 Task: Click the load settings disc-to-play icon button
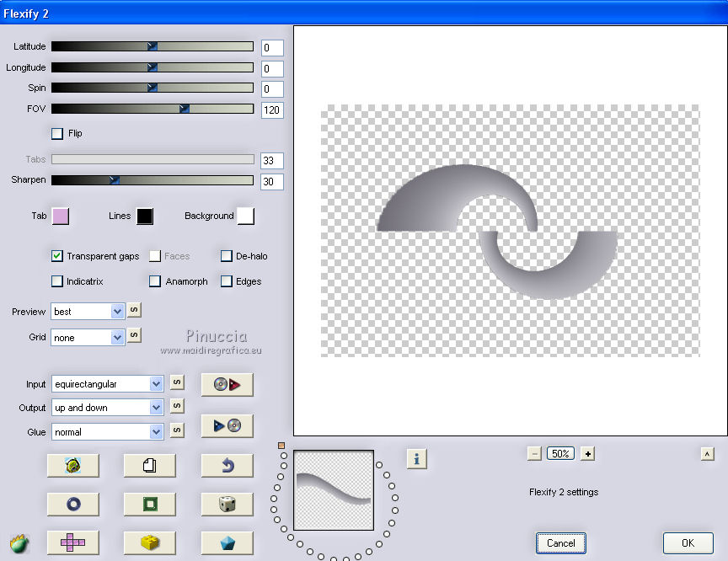pos(227,385)
